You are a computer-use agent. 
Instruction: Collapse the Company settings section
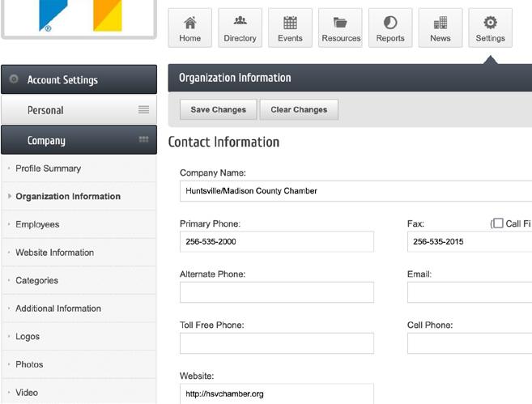[x=79, y=140]
